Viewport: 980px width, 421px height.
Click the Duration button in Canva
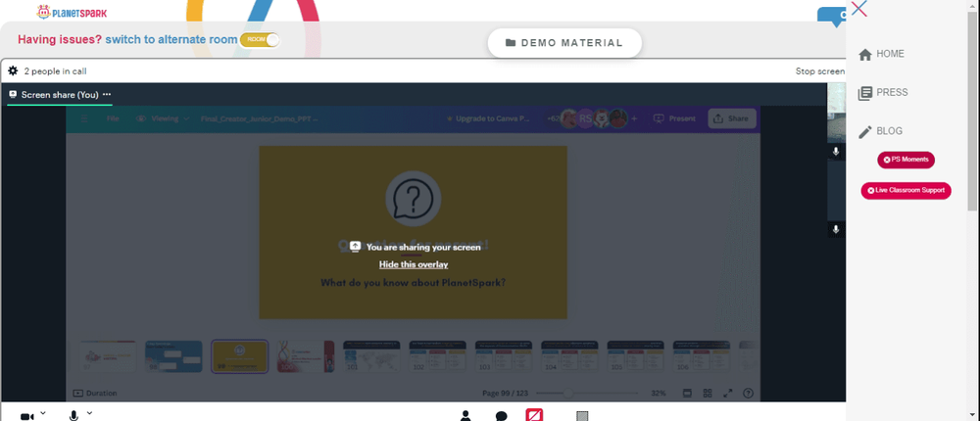pos(95,393)
